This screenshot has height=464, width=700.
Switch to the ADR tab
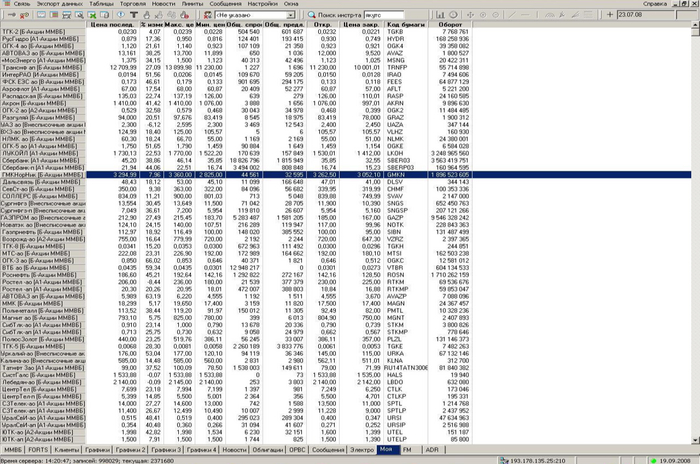[x=431, y=451]
